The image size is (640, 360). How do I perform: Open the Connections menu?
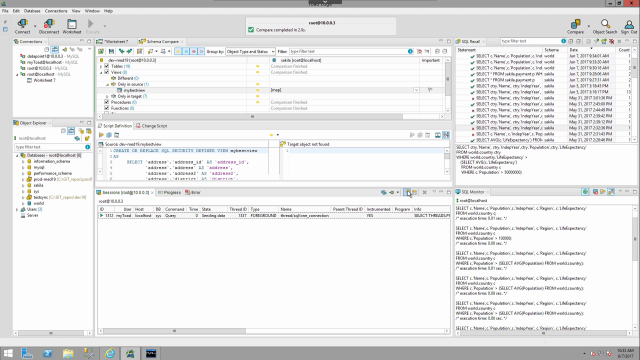click(56, 11)
